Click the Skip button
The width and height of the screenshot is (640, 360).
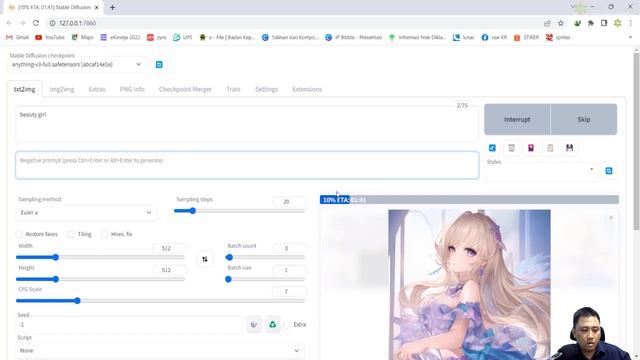tap(584, 119)
